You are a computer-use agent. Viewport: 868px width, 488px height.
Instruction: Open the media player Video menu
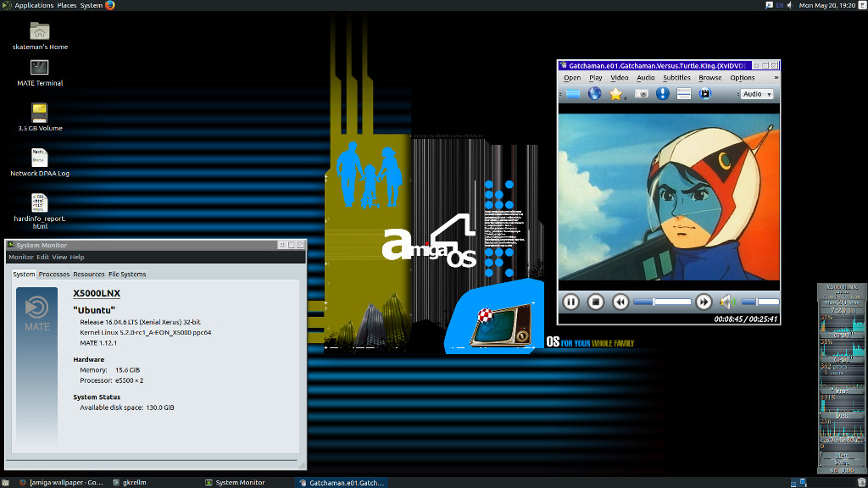pyautogui.click(x=620, y=78)
